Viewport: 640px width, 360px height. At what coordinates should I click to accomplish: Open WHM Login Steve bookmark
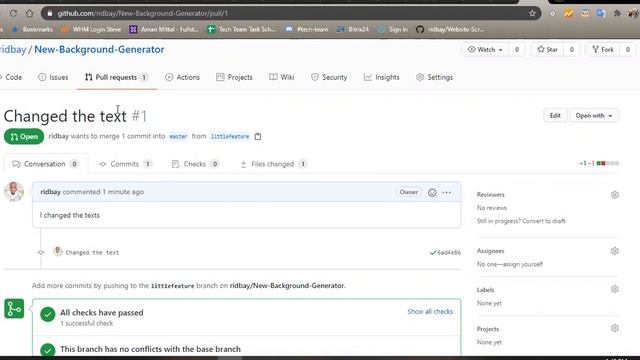(91, 29)
